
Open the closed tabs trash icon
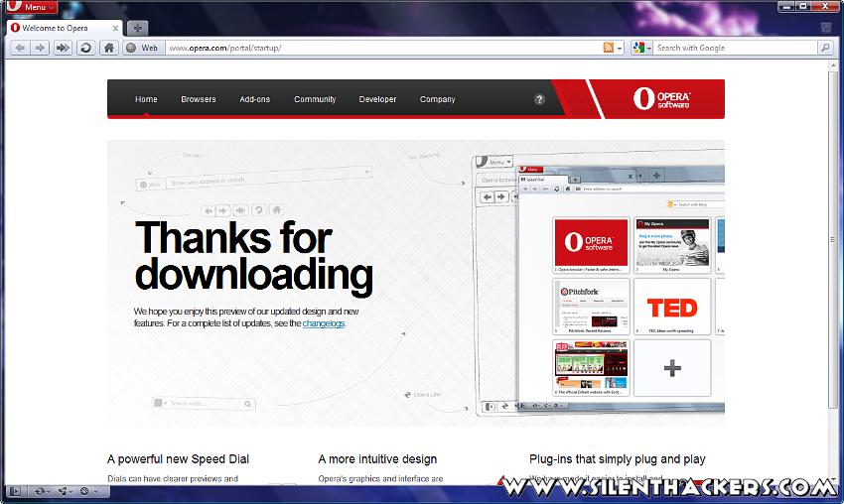click(826, 28)
